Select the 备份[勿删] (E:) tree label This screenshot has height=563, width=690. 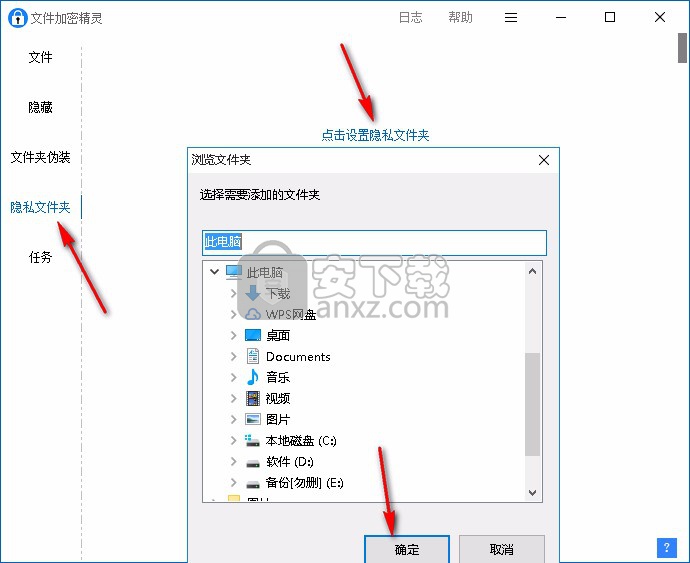click(305, 482)
